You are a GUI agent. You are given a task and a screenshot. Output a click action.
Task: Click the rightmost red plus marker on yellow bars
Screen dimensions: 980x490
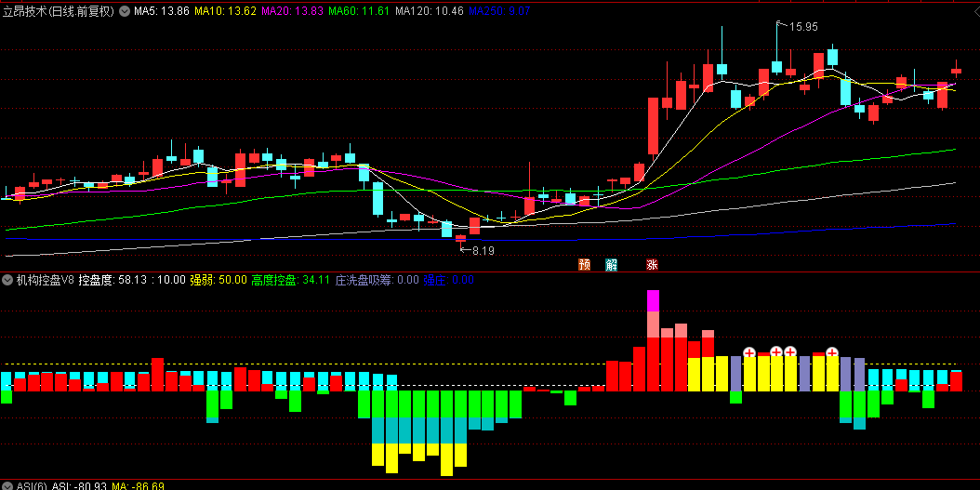pos(832,352)
